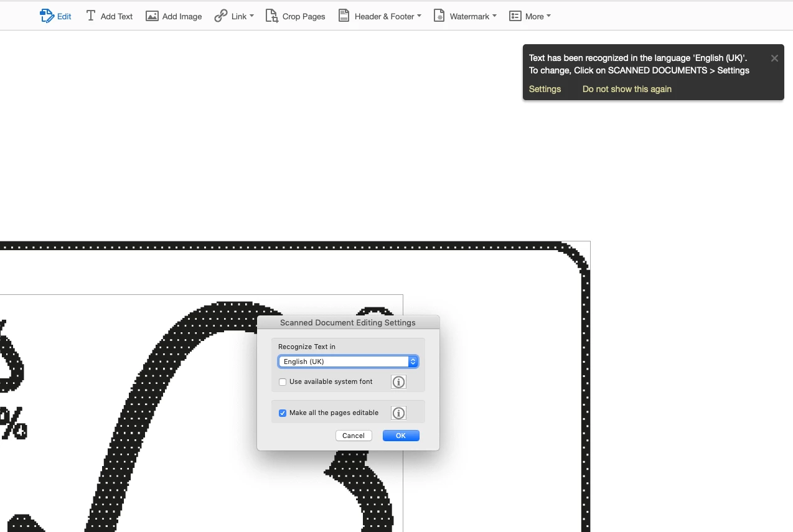The image size is (793, 532).
Task: Cancel the Scanned Document Editing Settings dialog
Action: tap(354, 436)
